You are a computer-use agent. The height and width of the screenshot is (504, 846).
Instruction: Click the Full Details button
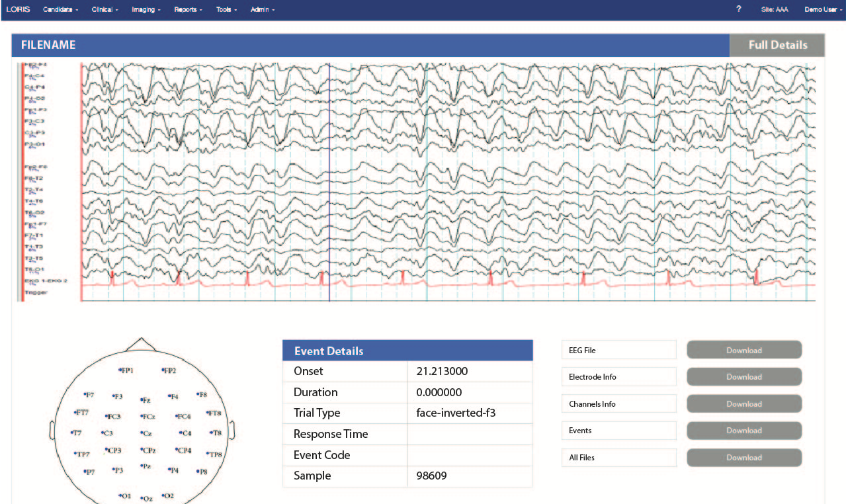tap(777, 45)
